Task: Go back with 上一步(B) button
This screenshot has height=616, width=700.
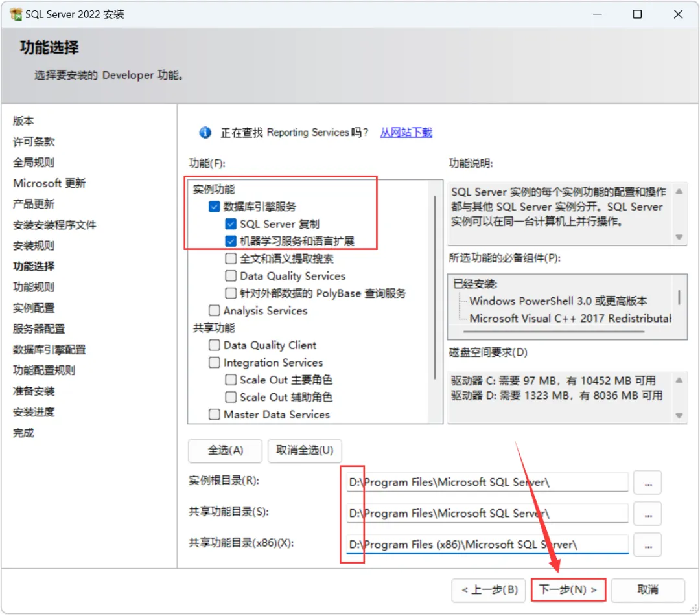Action: pos(489,590)
